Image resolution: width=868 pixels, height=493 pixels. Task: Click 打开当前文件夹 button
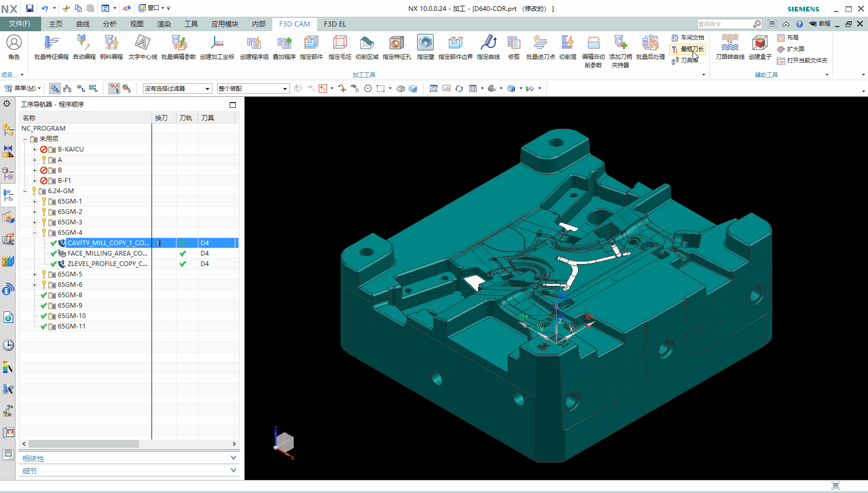click(x=802, y=60)
